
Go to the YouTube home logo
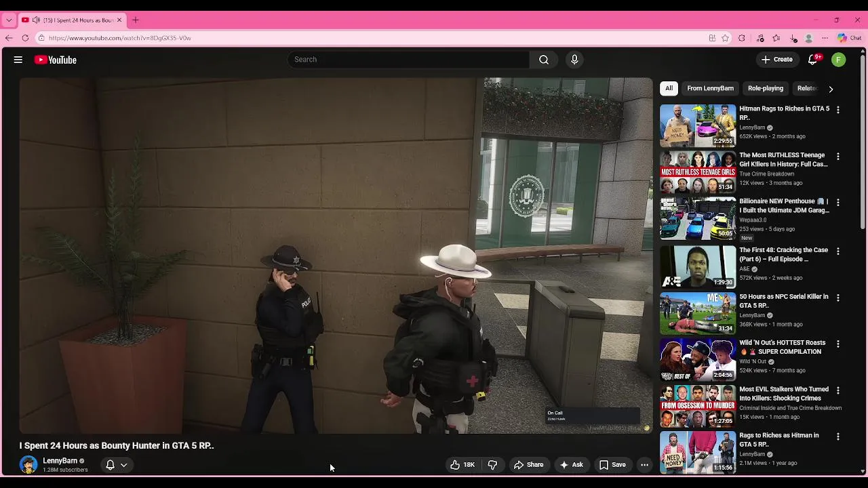point(56,60)
